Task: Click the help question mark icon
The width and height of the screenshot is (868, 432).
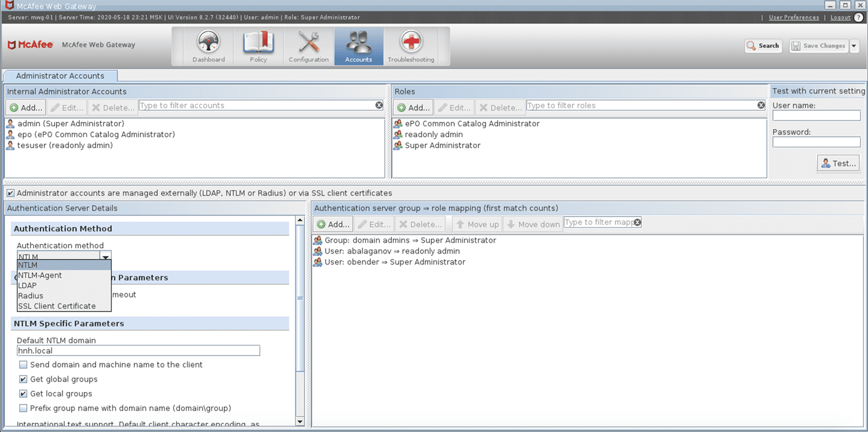Action: [859, 17]
